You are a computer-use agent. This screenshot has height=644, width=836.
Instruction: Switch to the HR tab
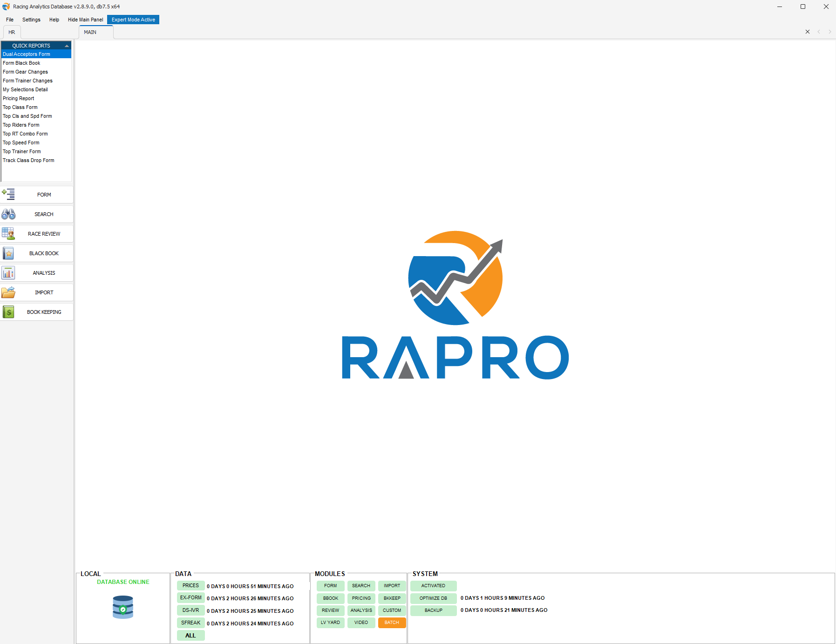pyautogui.click(x=12, y=32)
